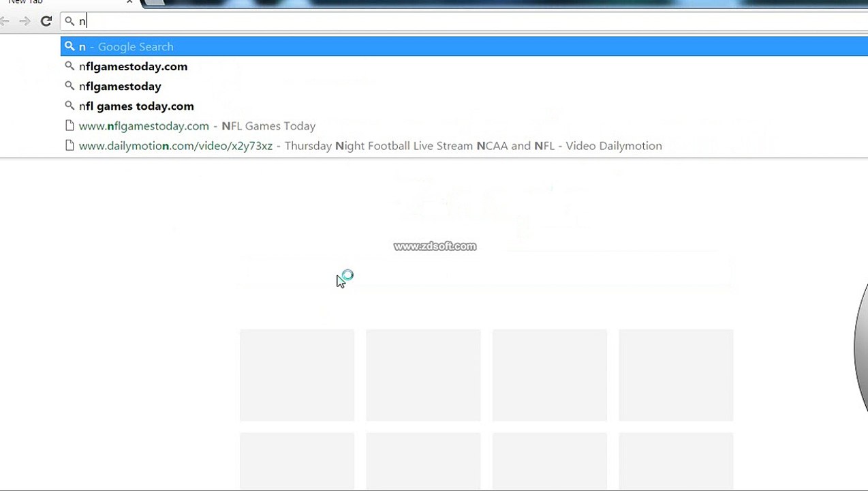Click search icon in highlighted Google Search row

[x=69, y=46]
